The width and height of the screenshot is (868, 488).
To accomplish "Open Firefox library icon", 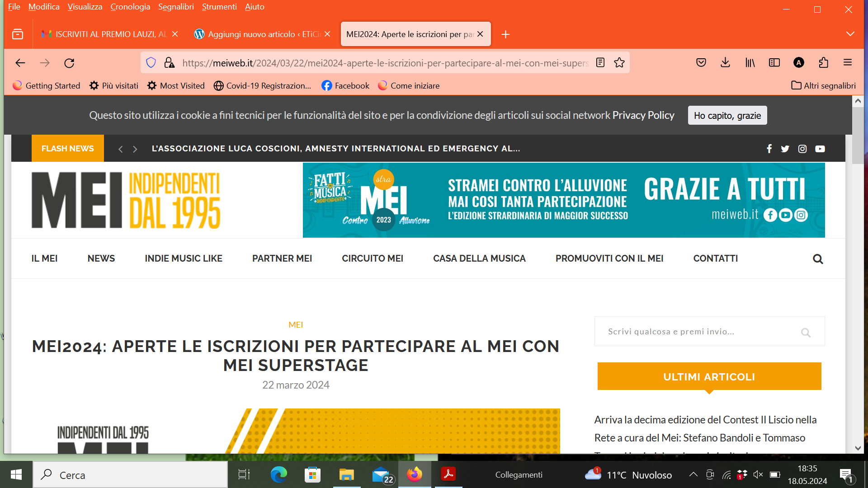I will coord(750,63).
